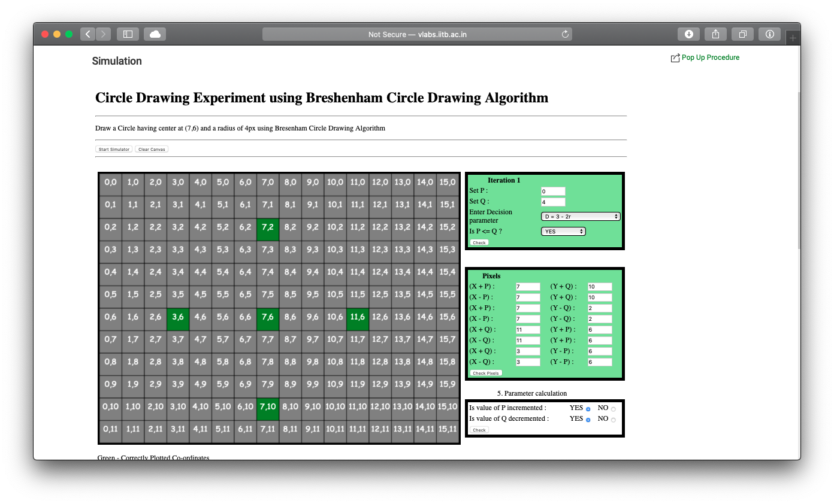Open the Is P <= Q dropdown
This screenshot has height=504, width=834.
563,231
